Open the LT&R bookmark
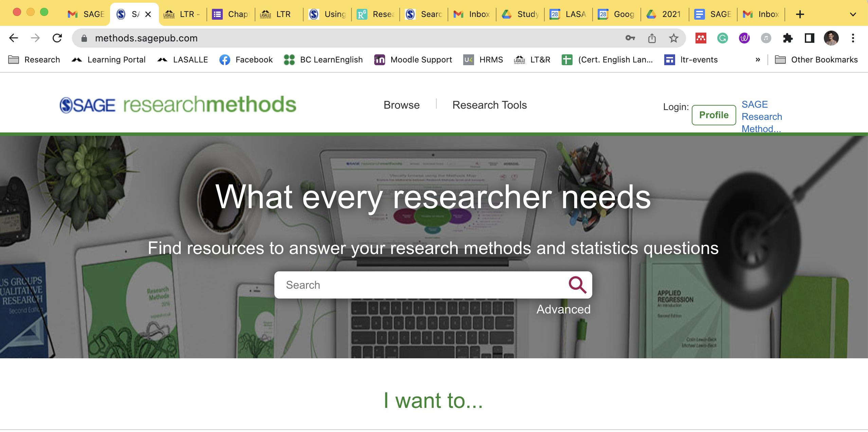This screenshot has width=868, height=432. pyautogui.click(x=532, y=60)
